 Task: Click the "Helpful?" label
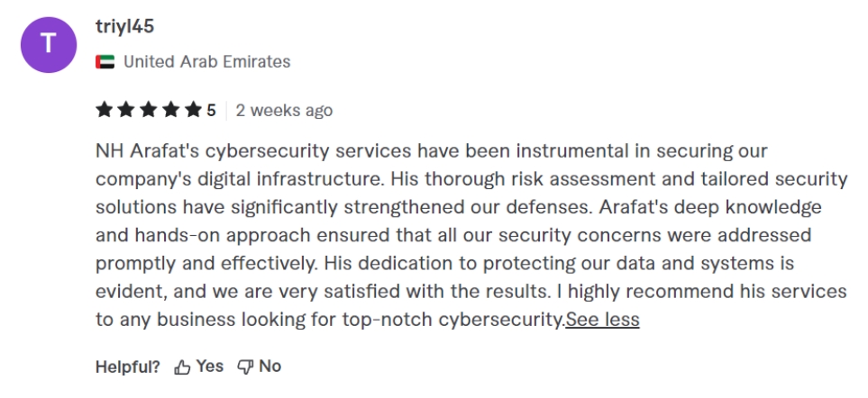tap(128, 366)
